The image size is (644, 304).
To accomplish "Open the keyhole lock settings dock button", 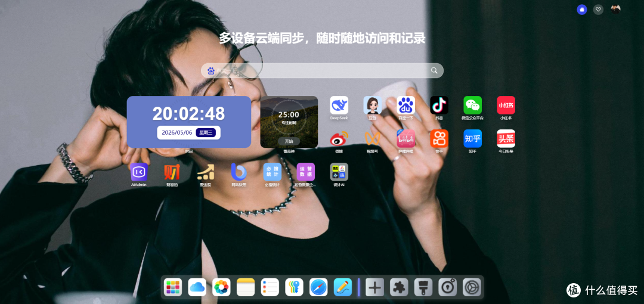I will click(447, 287).
